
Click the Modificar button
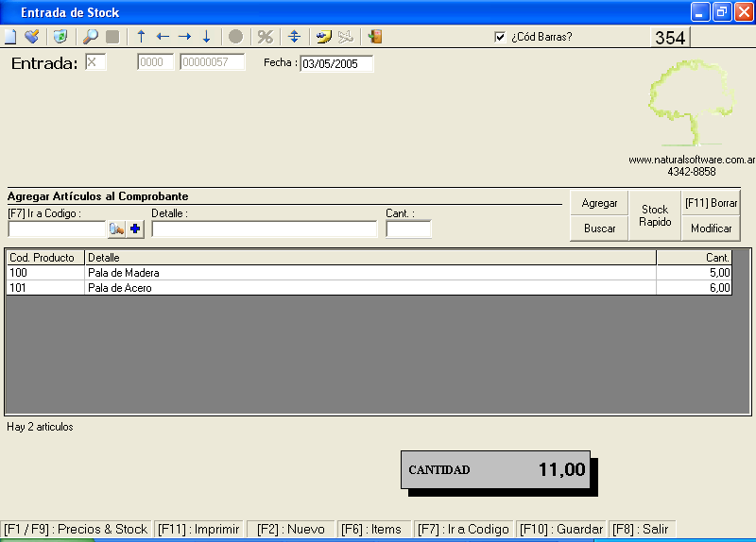pos(712,229)
